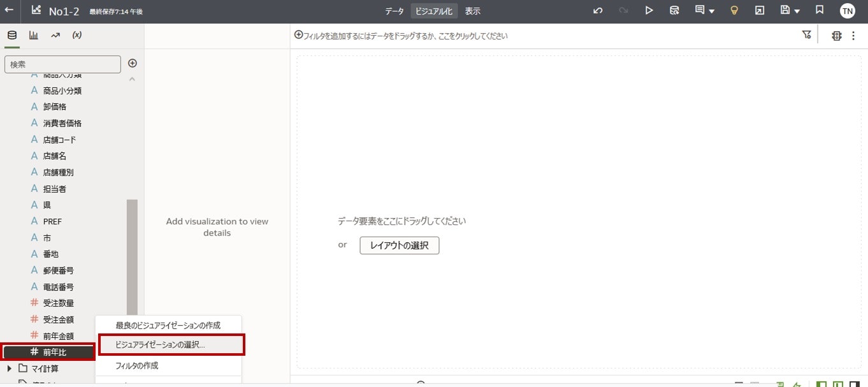
Task: Refresh data with database icon
Action: (674, 10)
